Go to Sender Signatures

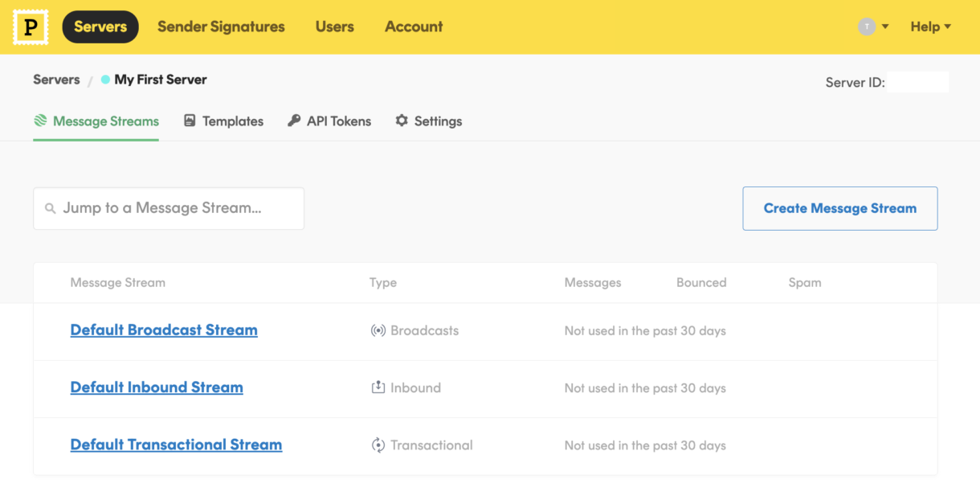[x=221, y=27]
